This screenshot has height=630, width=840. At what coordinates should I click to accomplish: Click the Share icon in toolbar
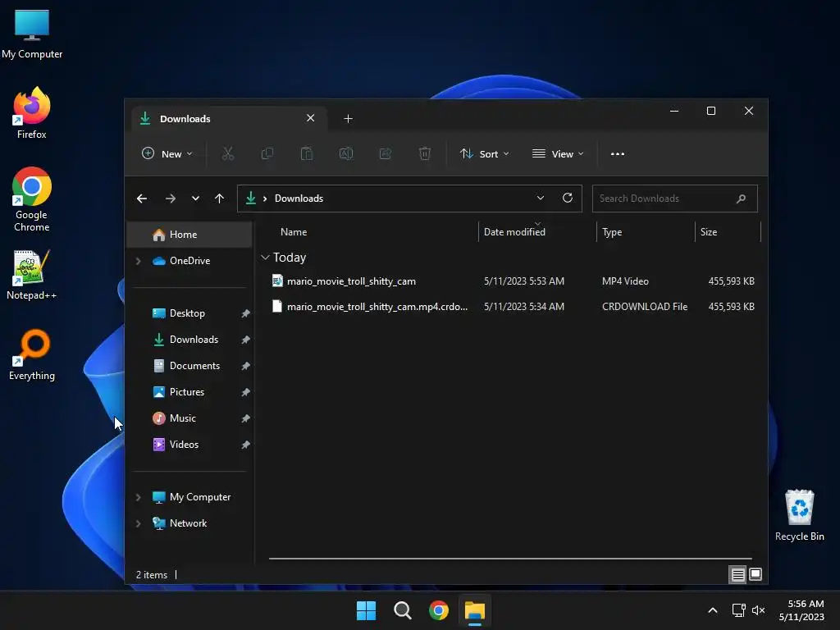tap(386, 153)
